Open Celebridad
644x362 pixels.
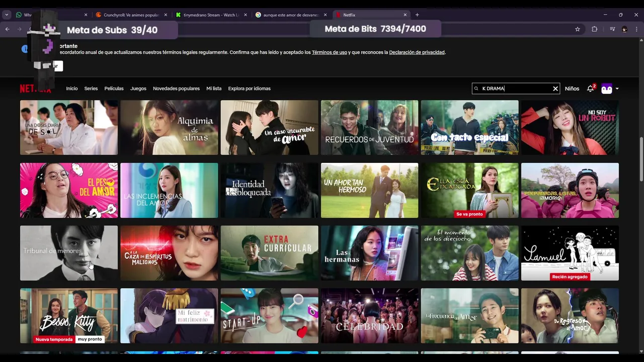click(x=369, y=316)
